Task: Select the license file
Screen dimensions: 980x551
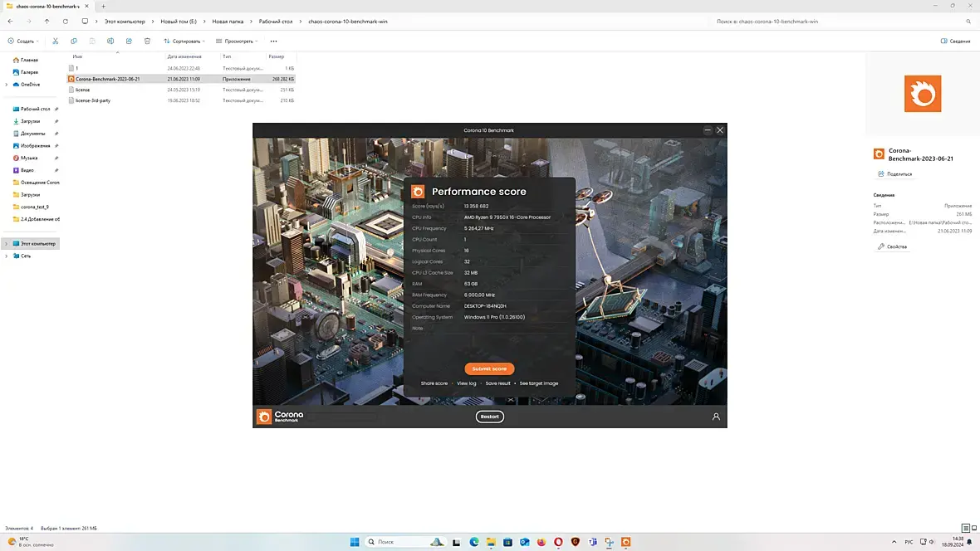Action: coord(82,90)
